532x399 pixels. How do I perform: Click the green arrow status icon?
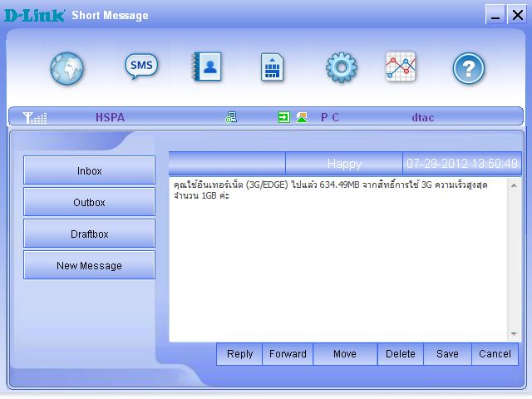[283, 118]
